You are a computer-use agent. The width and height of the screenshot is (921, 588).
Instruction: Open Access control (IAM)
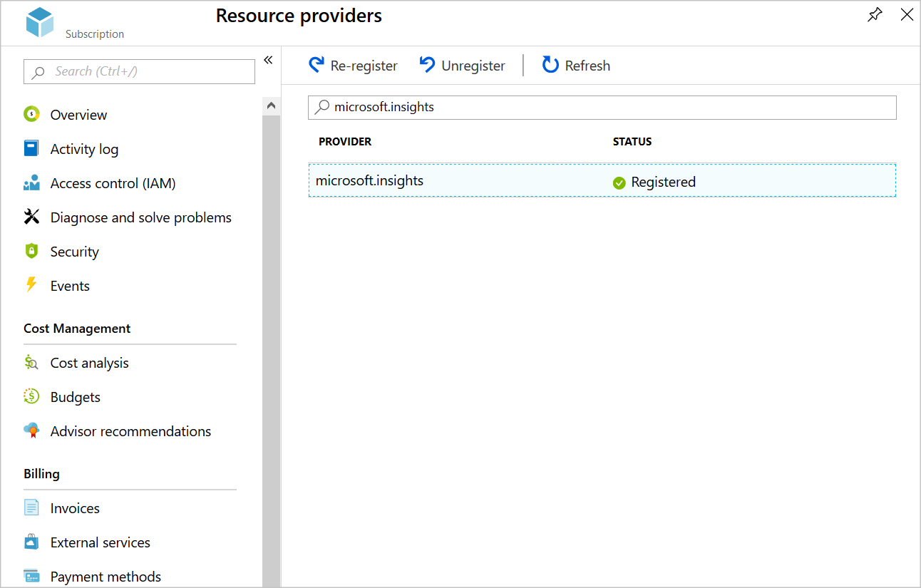(x=113, y=183)
